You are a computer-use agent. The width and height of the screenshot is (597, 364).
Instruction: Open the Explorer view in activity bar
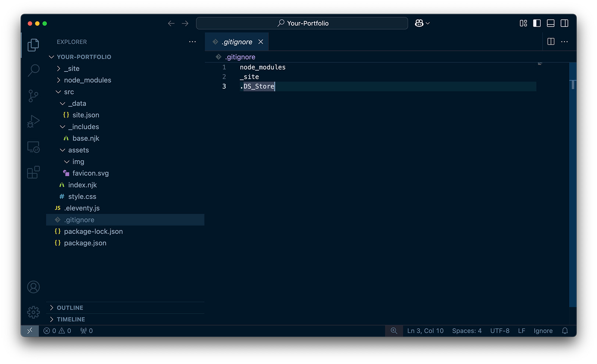pyautogui.click(x=33, y=45)
